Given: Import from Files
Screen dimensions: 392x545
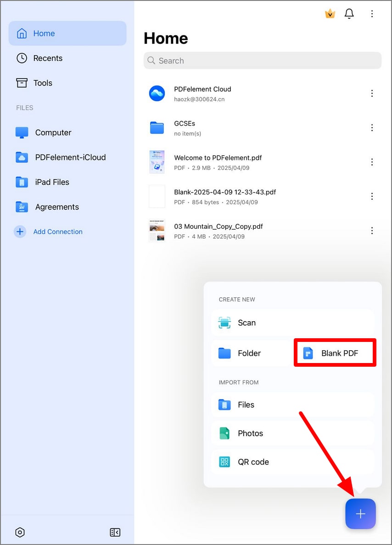Looking at the screenshot, I should pyautogui.click(x=292, y=404).
